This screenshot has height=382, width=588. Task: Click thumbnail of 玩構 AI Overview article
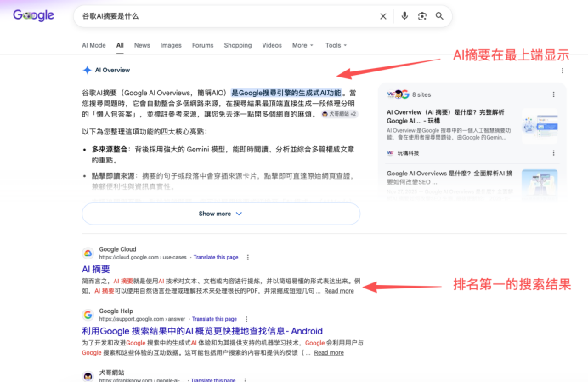(x=540, y=125)
